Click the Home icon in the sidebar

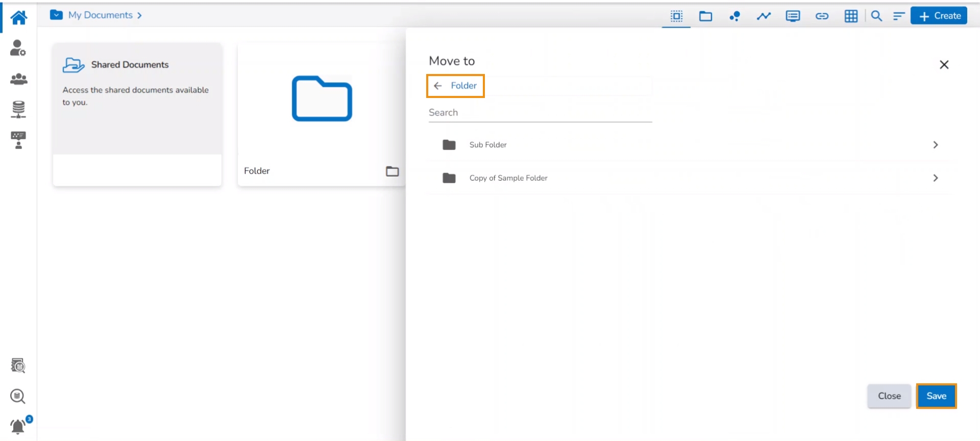pos(19,17)
